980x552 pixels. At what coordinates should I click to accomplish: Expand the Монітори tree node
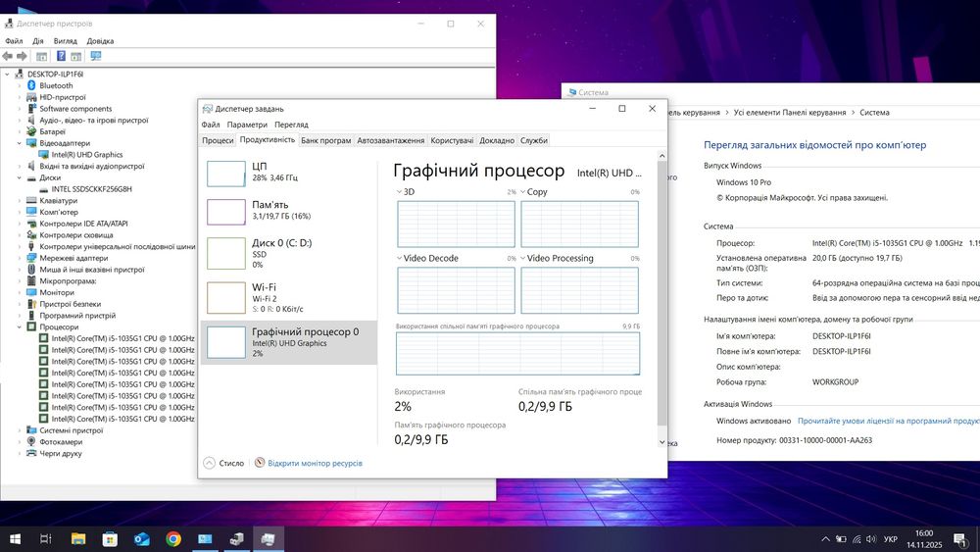[20, 292]
